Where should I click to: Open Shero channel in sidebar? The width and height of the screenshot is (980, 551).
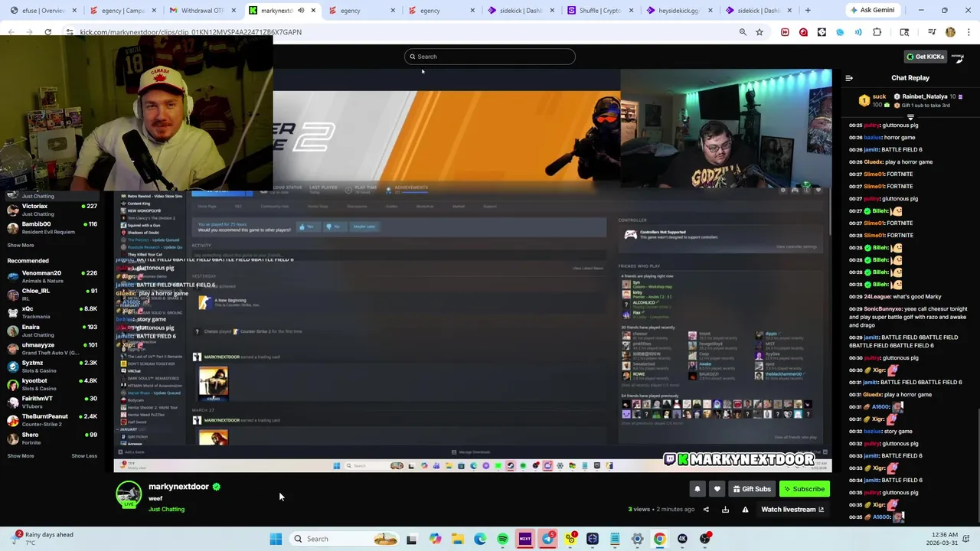pos(52,438)
